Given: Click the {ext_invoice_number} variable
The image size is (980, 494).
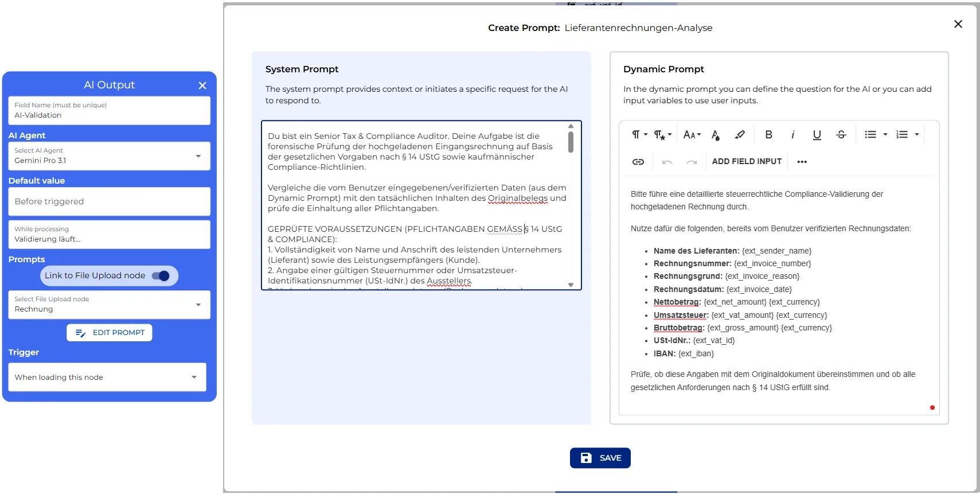Looking at the screenshot, I should coord(772,263).
